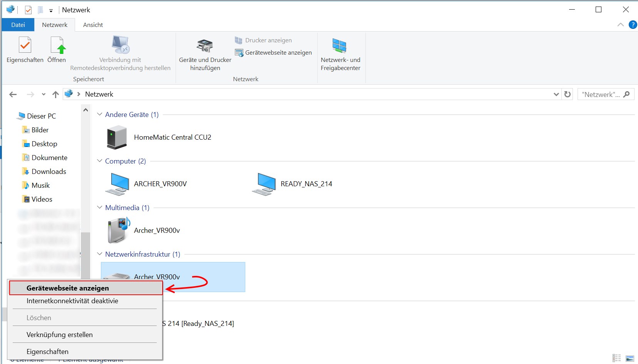The height and width of the screenshot is (364, 638).
Task: Open Videos in navigation pane
Action: 37,199
